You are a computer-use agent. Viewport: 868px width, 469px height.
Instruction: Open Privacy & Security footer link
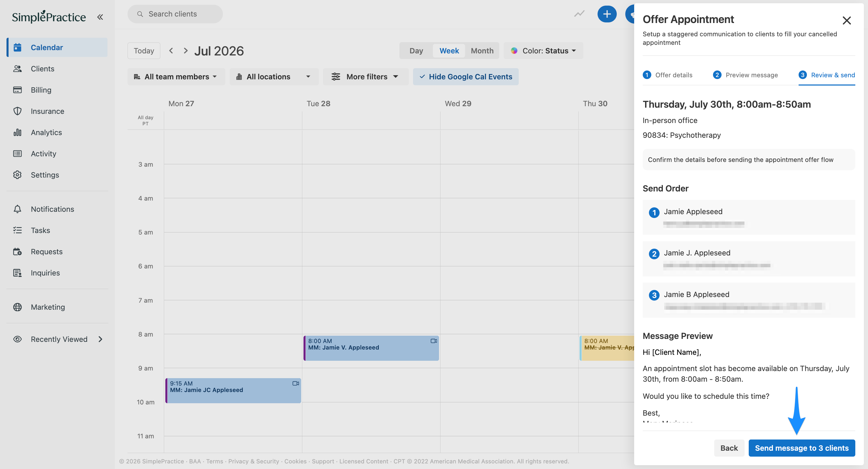coord(253,461)
